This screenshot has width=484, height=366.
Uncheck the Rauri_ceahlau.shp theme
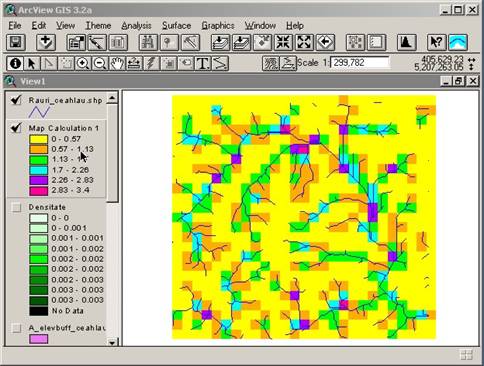tap(16, 100)
